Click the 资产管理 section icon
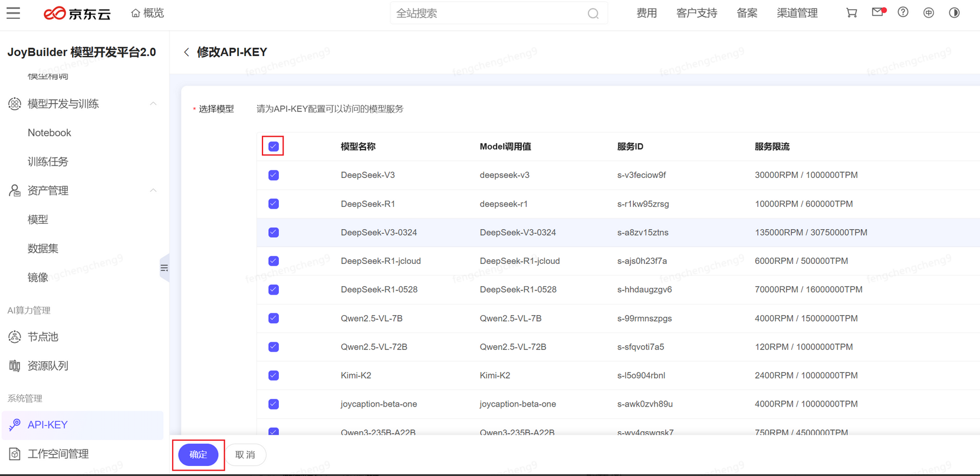Screen dimensions: 980x476 [15, 190]
